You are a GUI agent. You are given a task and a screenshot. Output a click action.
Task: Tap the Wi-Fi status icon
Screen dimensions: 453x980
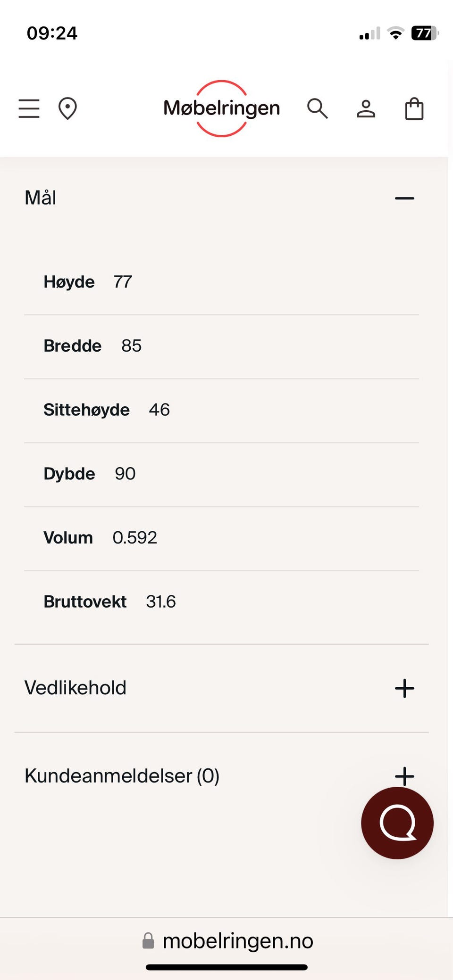coord(395,33)
